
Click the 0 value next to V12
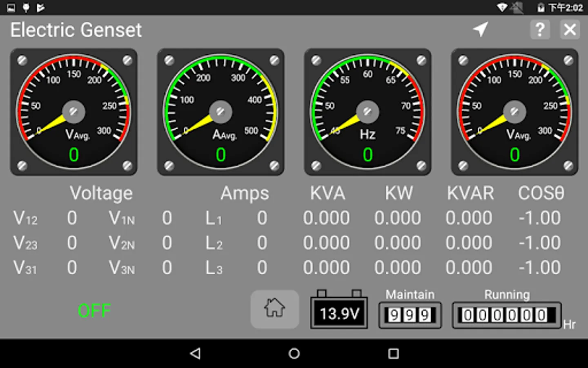[x=72, y=218]
